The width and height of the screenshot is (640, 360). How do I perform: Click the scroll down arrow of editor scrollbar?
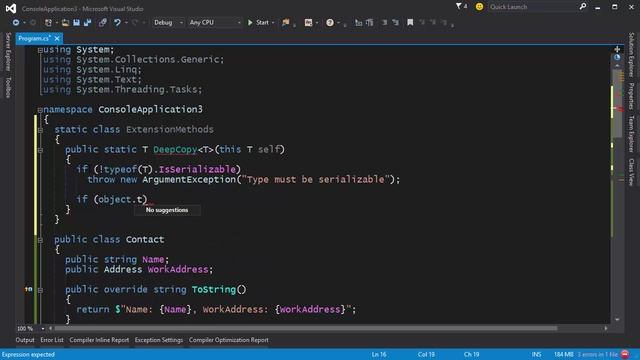(x=617, y=320)
